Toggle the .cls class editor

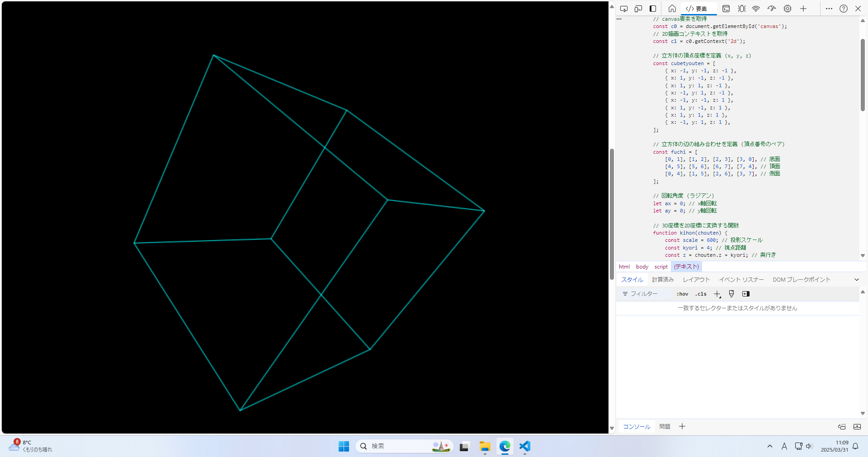pyautogui.click(x=701, y=294)
